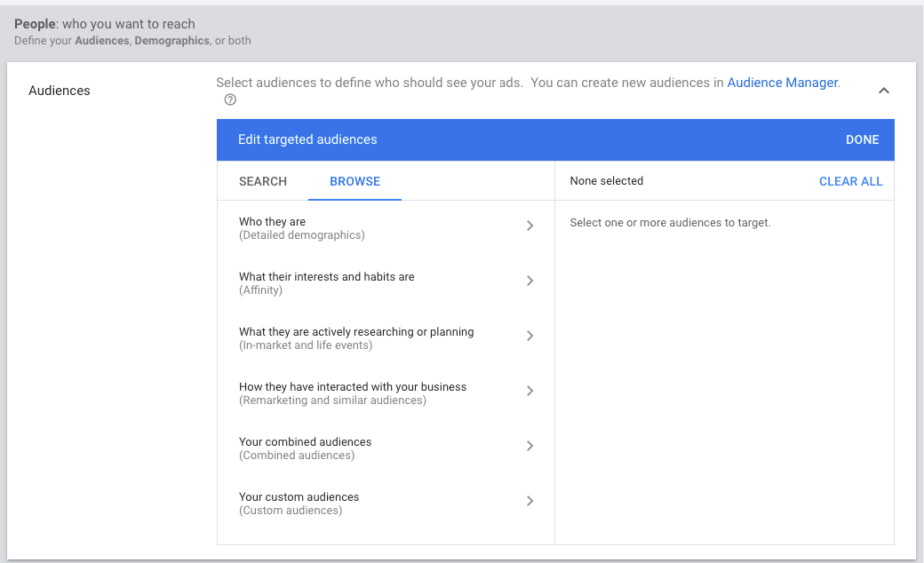
Task: Click CLEAR ALL to remove selections
Action: coord(850,181)
